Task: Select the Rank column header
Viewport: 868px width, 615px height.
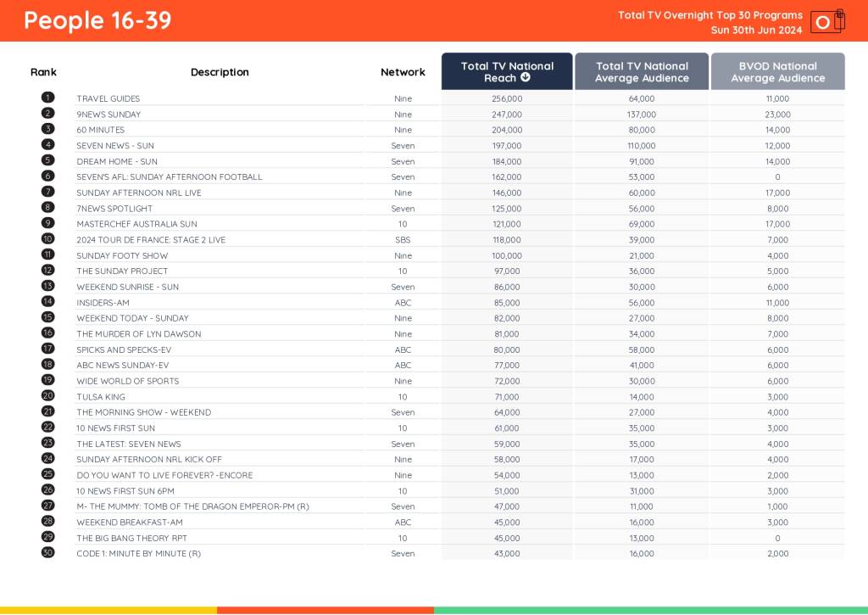Action: (x=43, y=72)
